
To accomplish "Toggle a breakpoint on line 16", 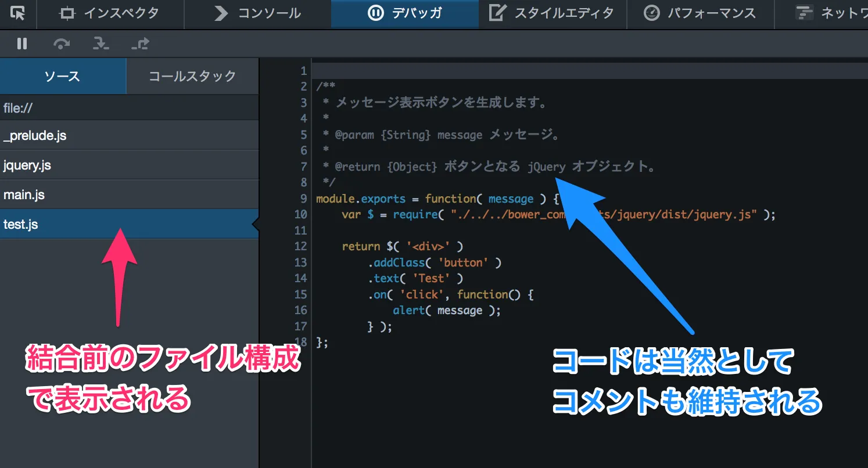I will [301, 310].
